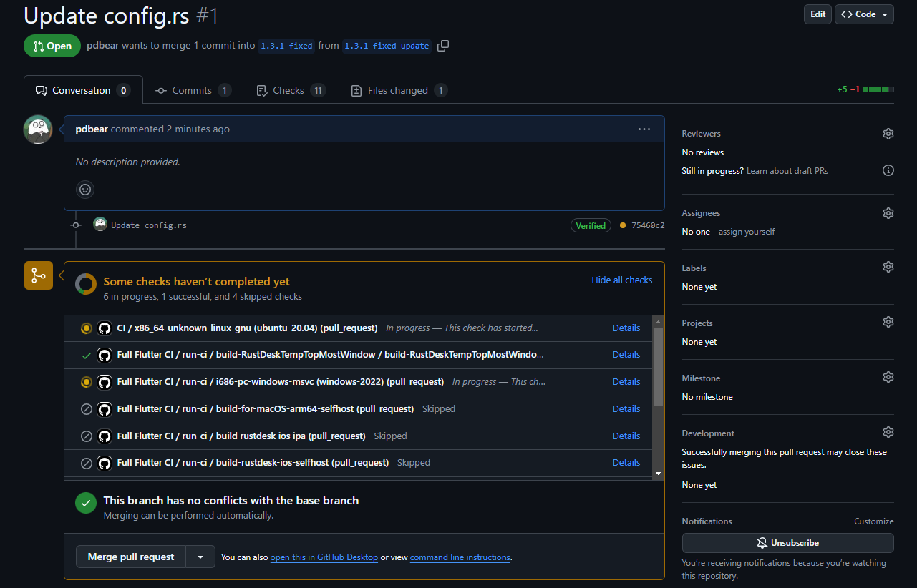This screenshot has height=588, width=917.
Task: Click the GitHub logo on the x86_64-unknown-linux-gnu row
Action: click(105, 328)
